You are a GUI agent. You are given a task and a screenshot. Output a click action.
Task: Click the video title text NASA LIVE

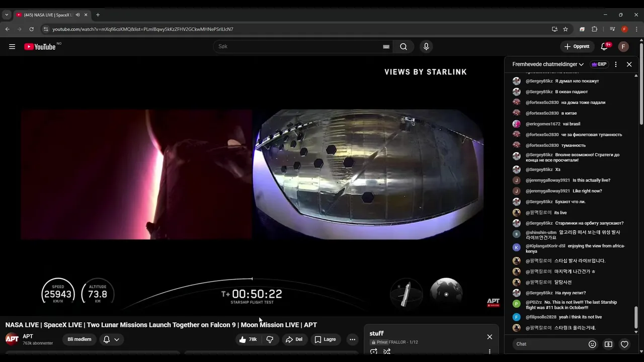161,325
